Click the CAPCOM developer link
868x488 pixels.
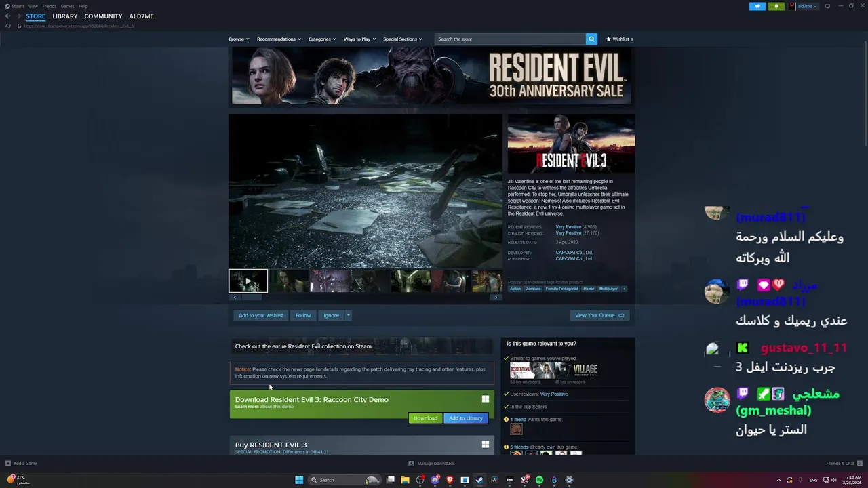(x=574, y=253)
